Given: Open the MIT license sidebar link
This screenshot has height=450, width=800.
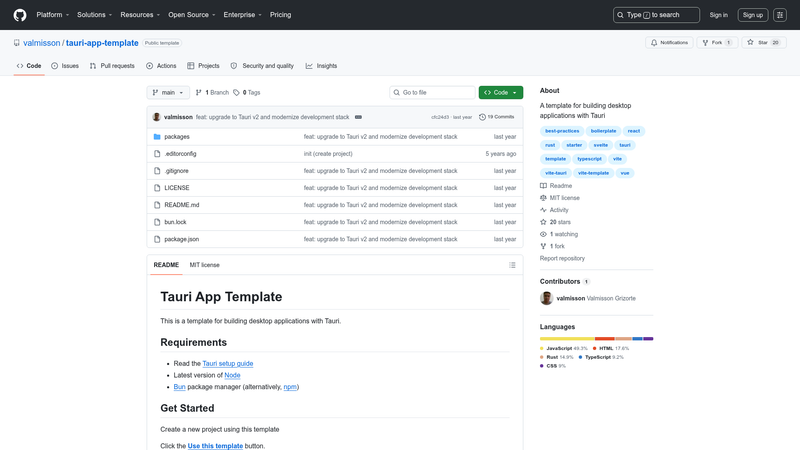Looking at the screenshot, I should tap(560, 198).
